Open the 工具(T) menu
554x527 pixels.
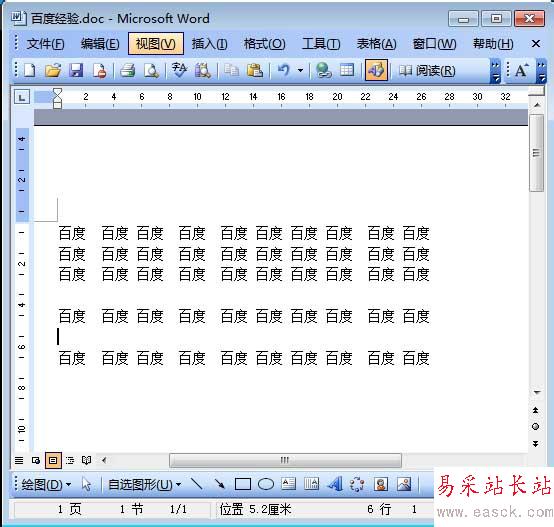(x=321, y=44)
